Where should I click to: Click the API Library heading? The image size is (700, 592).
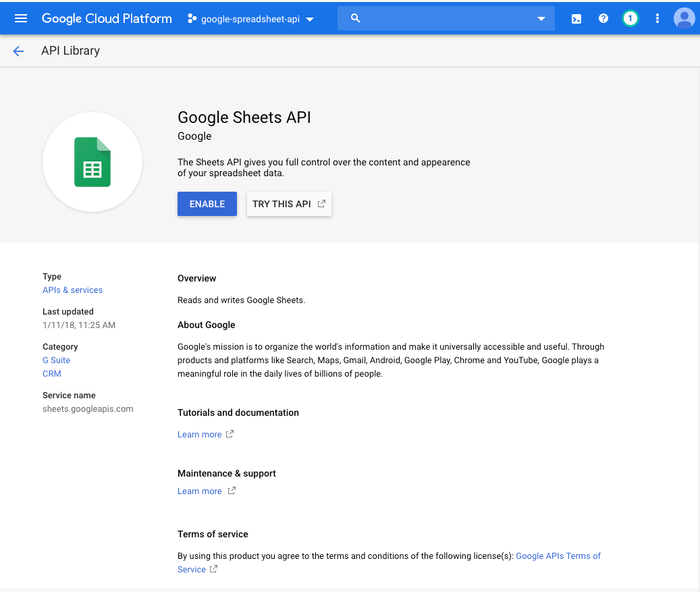click(70, 51)
